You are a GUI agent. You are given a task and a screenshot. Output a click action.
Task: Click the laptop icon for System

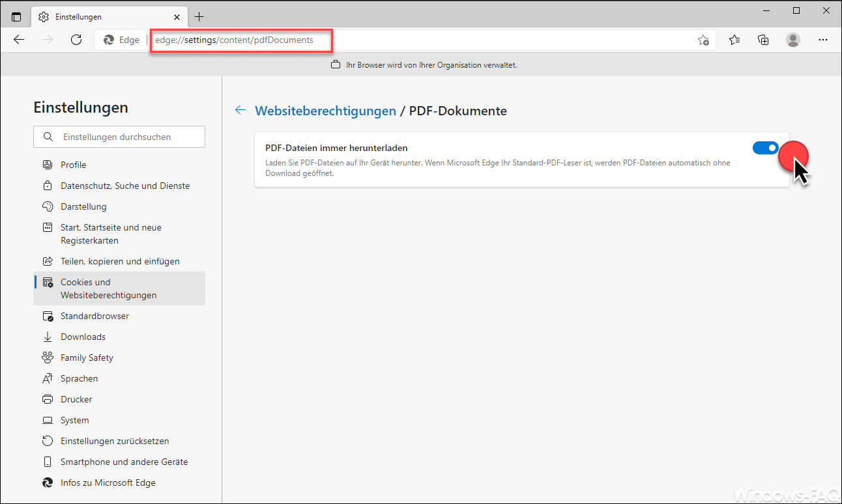[48, 420]
